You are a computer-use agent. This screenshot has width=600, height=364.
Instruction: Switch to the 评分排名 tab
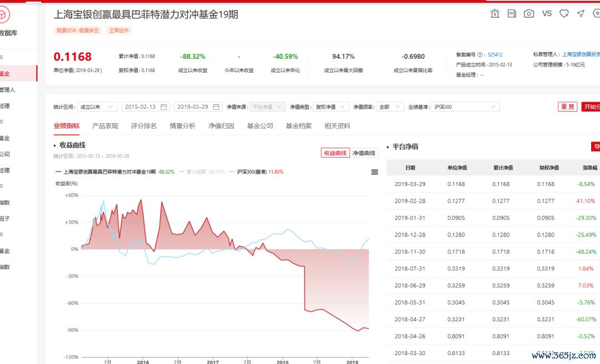click(x=144, y=126)
